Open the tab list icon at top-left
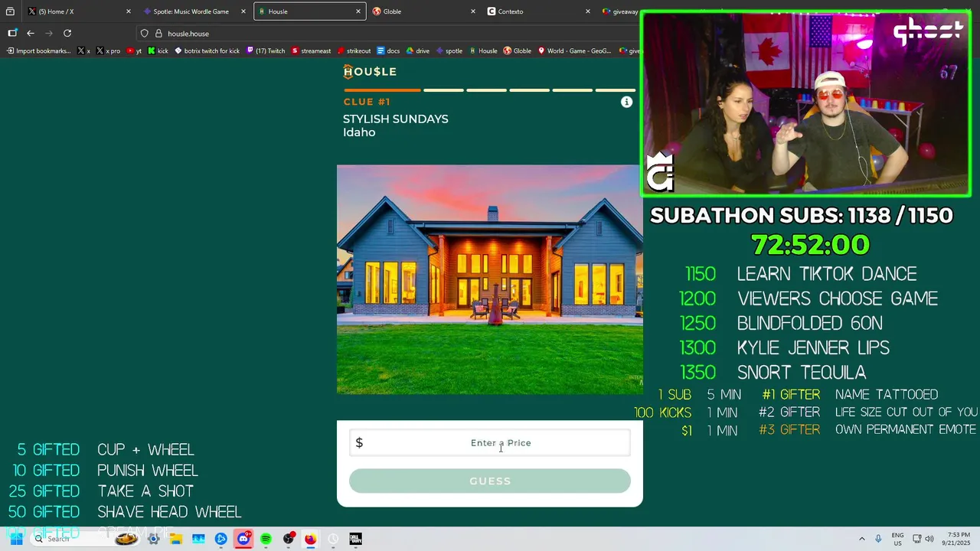 10,11
